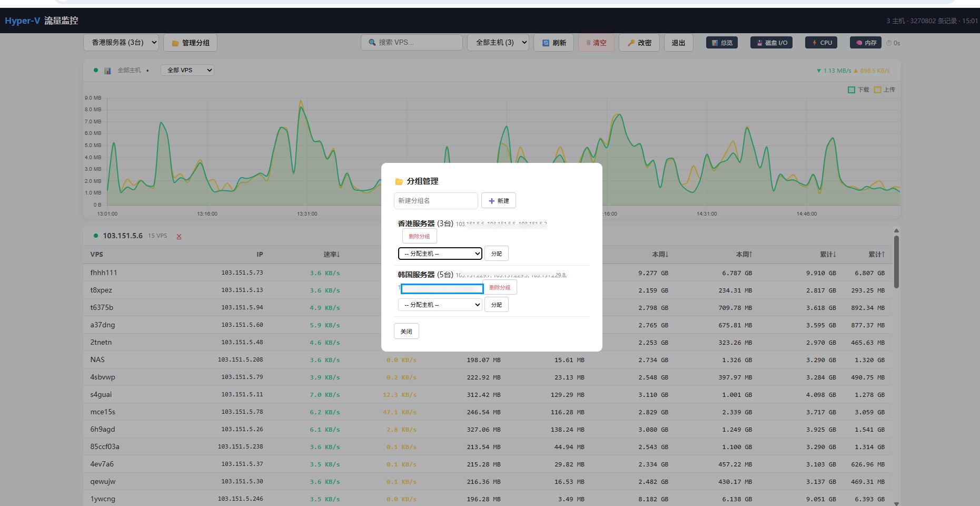The height and width of the screenshot is (506, 980).
Task: Click the 管理分组 folder button
Action: [x=190, y=43]
